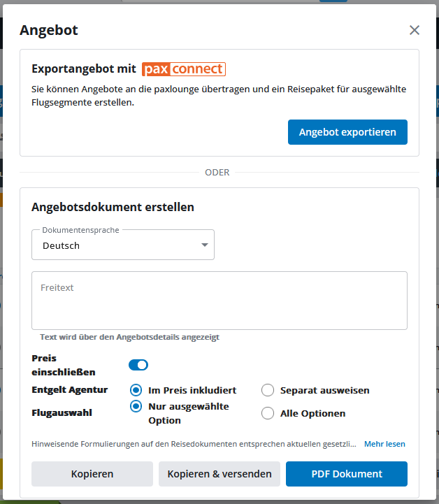Click the Angebotsdokument erstellen heading
Viewport: 439px width, 504px height.
113,207
